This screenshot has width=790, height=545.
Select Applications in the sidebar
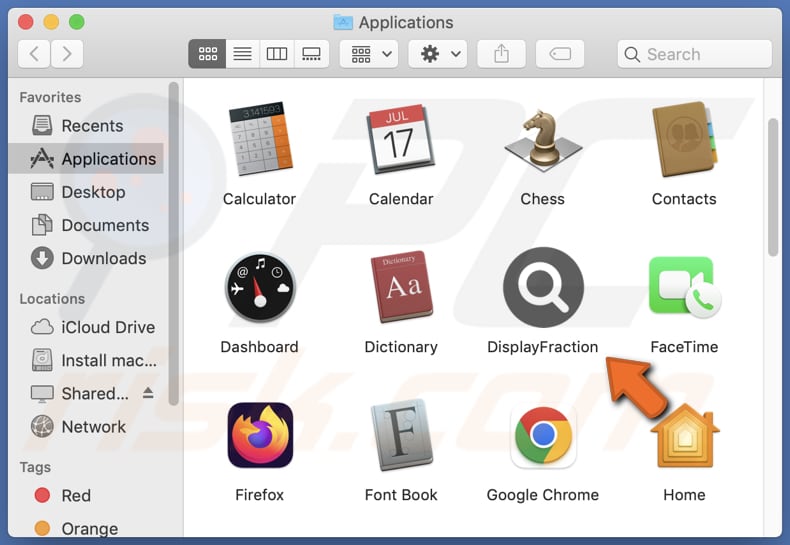pos(86,159)
